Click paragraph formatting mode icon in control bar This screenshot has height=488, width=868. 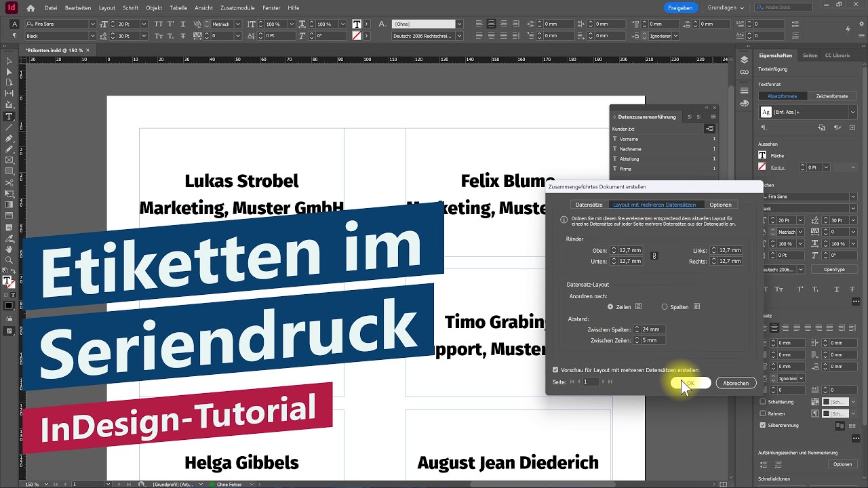[15, 35]
